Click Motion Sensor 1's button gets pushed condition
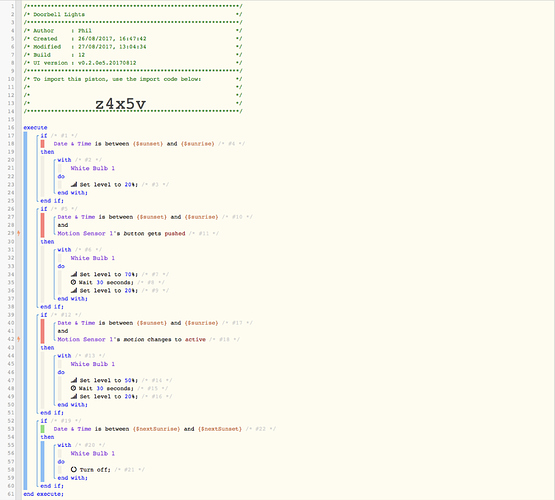This screenshot has width=555, height=500. click(121, 234)
